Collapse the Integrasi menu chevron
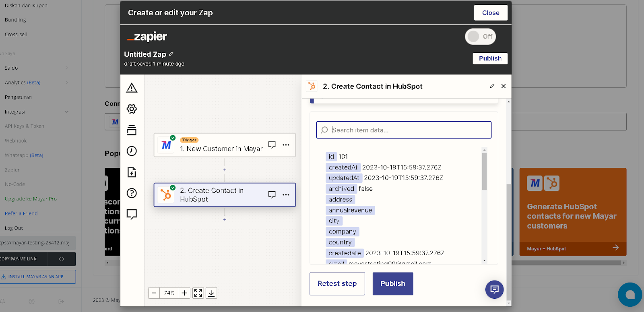 [67, 112]
